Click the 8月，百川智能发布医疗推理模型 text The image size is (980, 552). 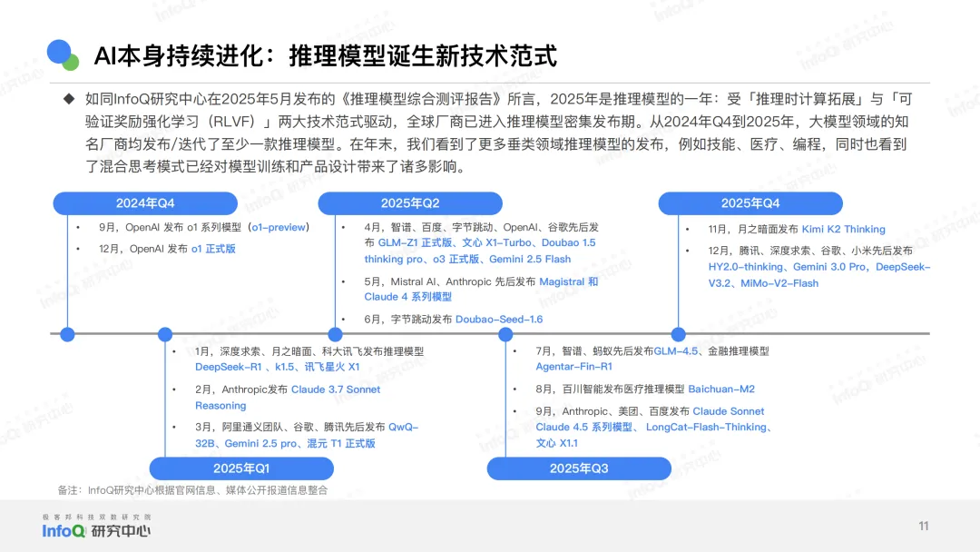click(610, 389)
